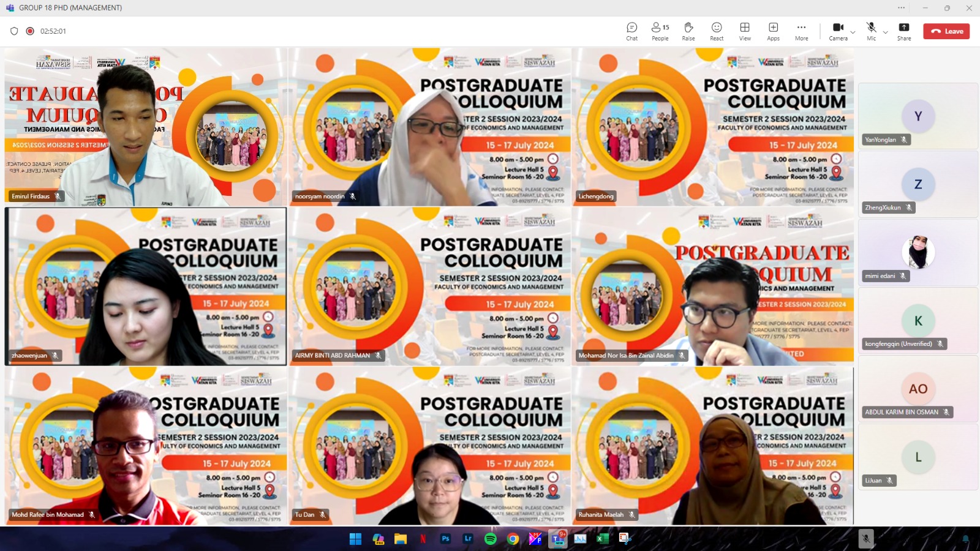Image resolution: width=980 pixels, height=551 pixels.
Task: Select ABDUL KARIM BIN OSMAN participant tile
Action: pyautogui.click(x=918, y=389)
